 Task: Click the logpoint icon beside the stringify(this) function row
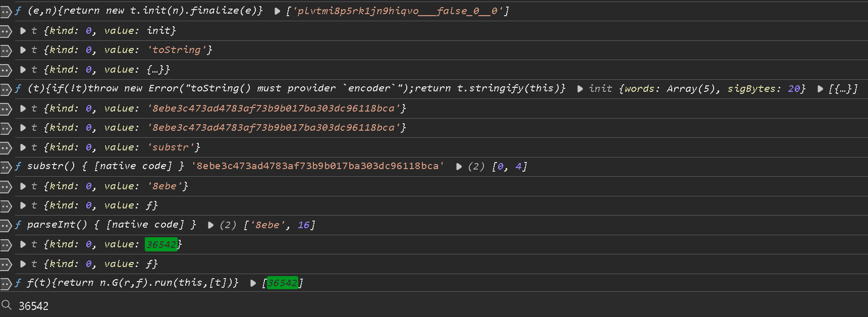(x=6, y=89)
